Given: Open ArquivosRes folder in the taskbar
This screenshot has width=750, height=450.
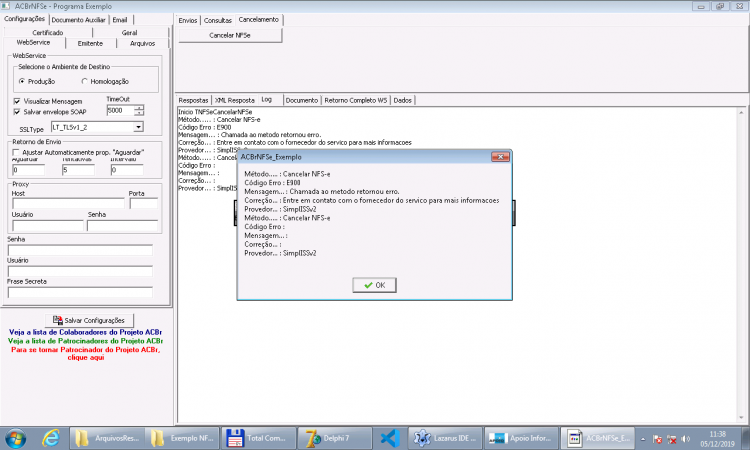Looking at the screenshot, I should [107, 438].
